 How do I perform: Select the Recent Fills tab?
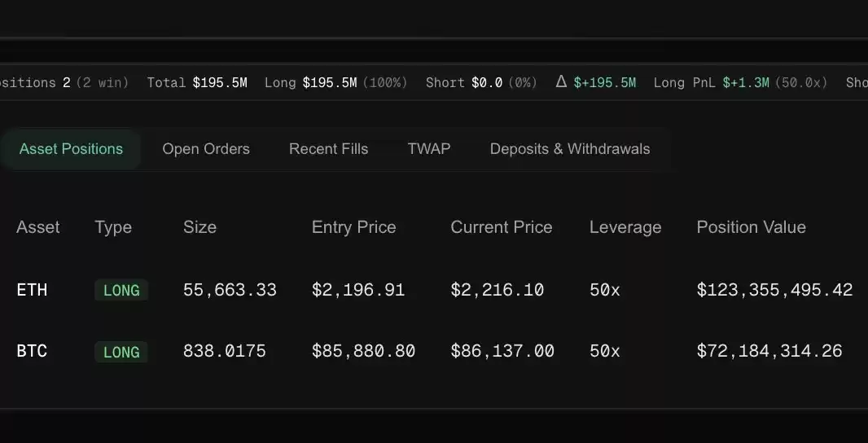point(328,149)
